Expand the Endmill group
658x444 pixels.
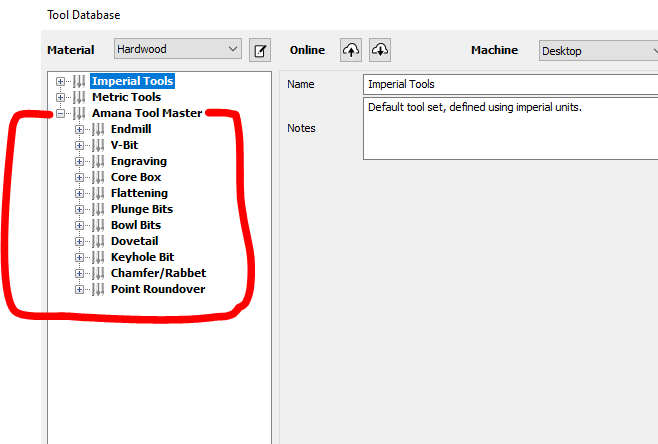click(79, 129)
